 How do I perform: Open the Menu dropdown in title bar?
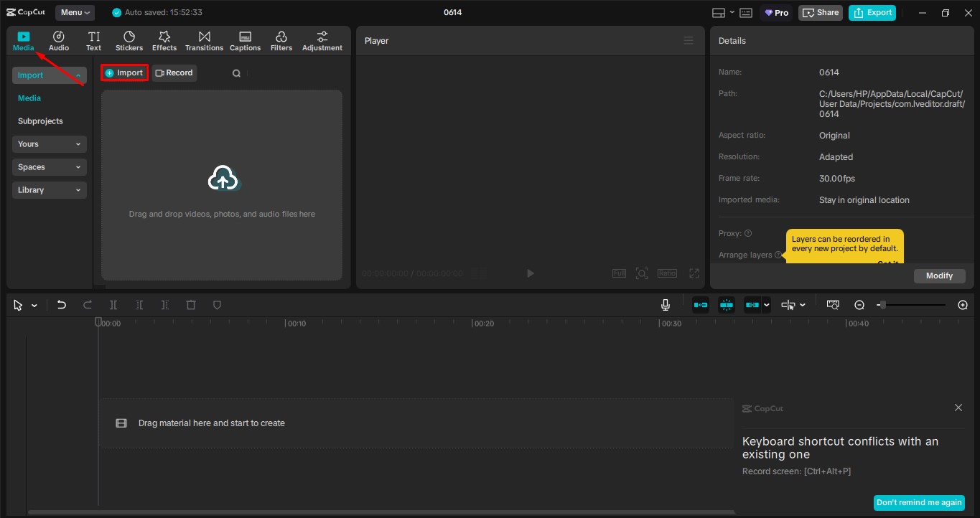75,11
